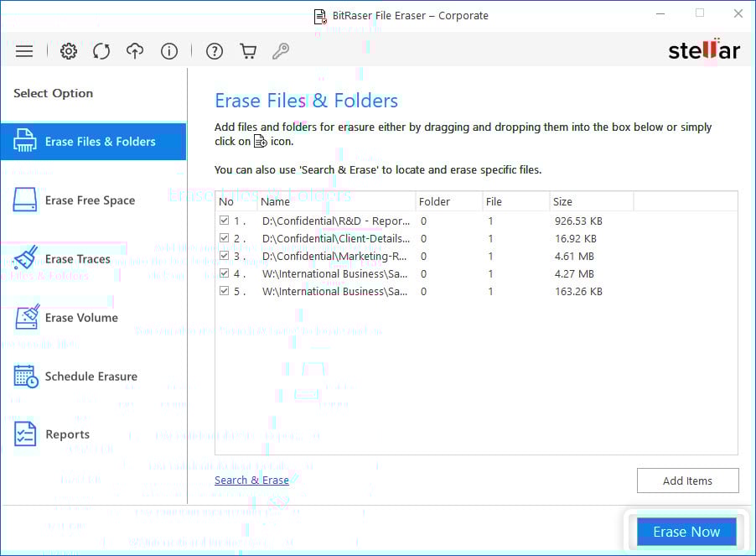Click the Erase Files & Folders shredder icon
756x556 pixels.
(24, 141)
